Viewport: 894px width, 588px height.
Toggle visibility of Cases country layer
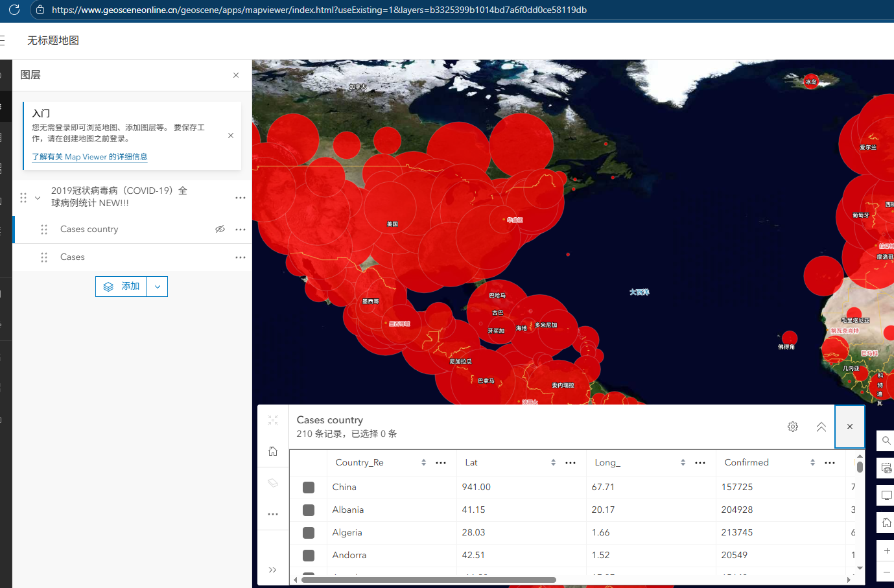pos(220,229)
